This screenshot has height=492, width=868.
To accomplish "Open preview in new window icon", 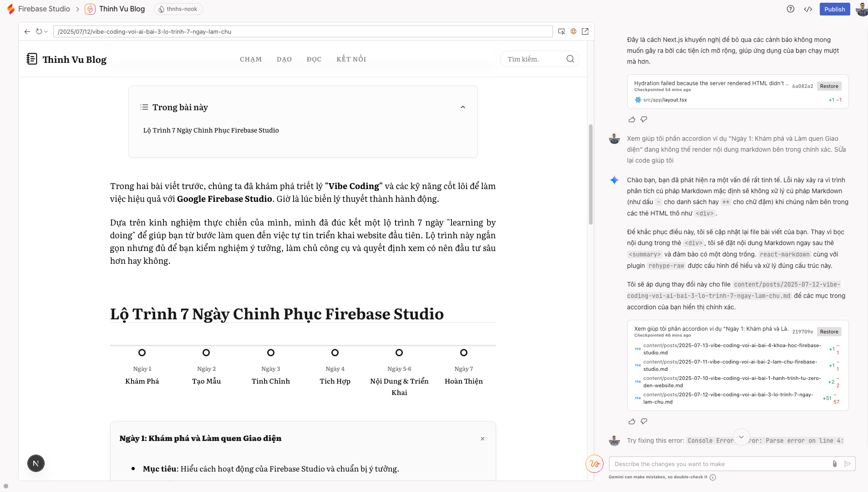I will pyautogui.click(x=585, y=31).
